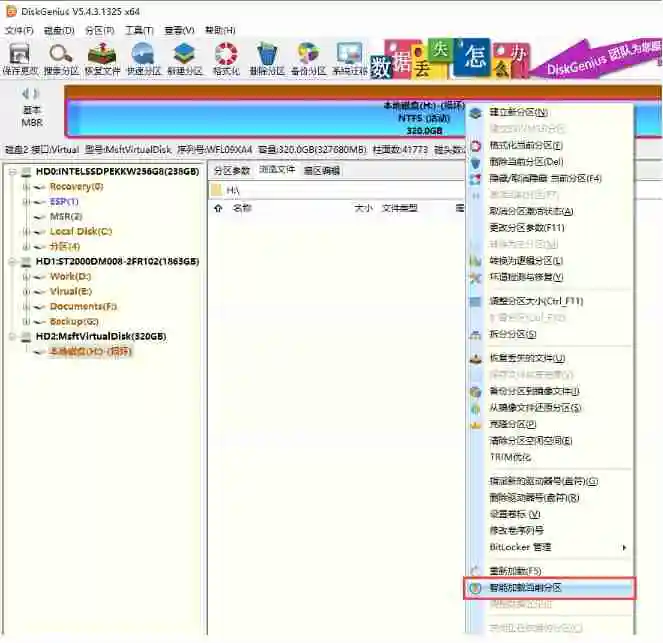
Task: Choose 智能加载当前分区 in context menu
Action: [x=550, y=588]
